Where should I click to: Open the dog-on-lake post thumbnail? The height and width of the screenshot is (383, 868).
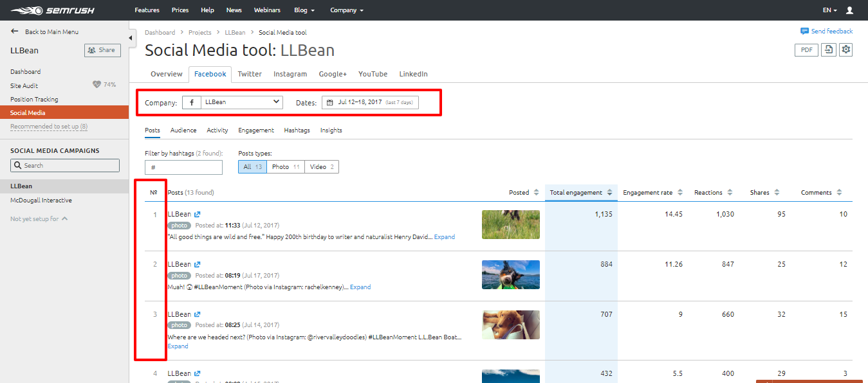pos(511,274)
